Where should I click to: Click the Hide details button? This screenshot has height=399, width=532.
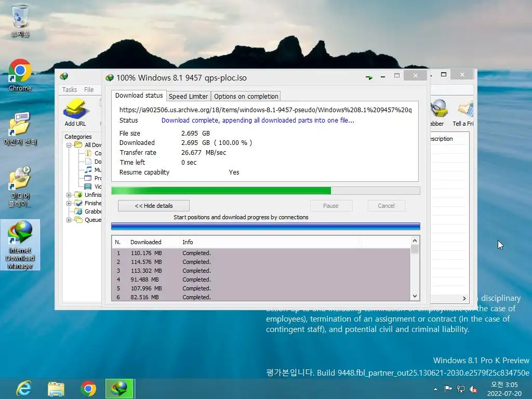pos(154,206)
